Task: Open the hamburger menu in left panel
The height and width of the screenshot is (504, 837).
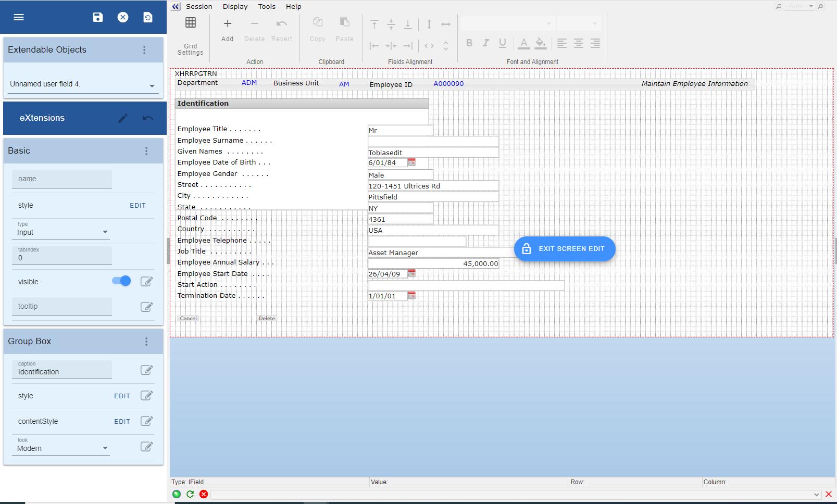Action: (x=19, y=17)
